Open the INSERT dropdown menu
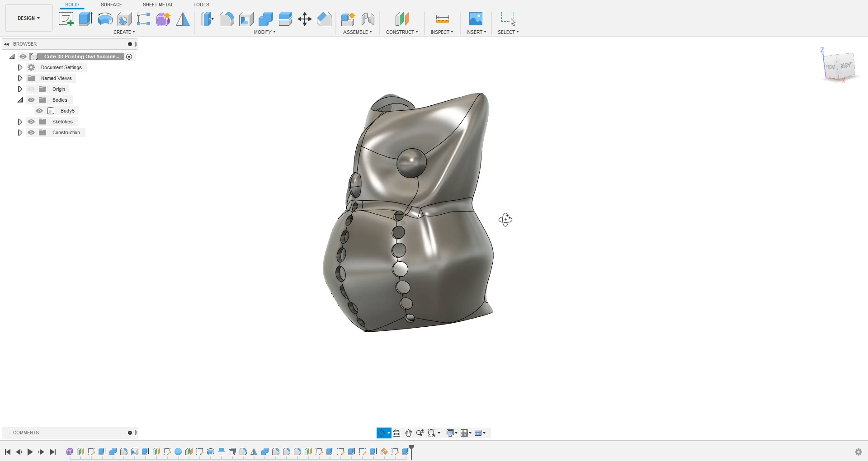This screenshot has width=868, height=461. 476,32
